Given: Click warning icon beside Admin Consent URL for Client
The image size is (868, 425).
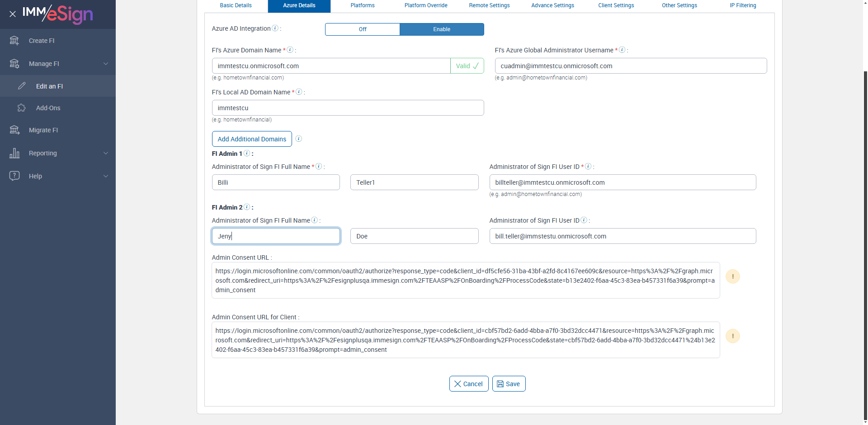Looking at the screenshot, I should [x=733, y=336].
